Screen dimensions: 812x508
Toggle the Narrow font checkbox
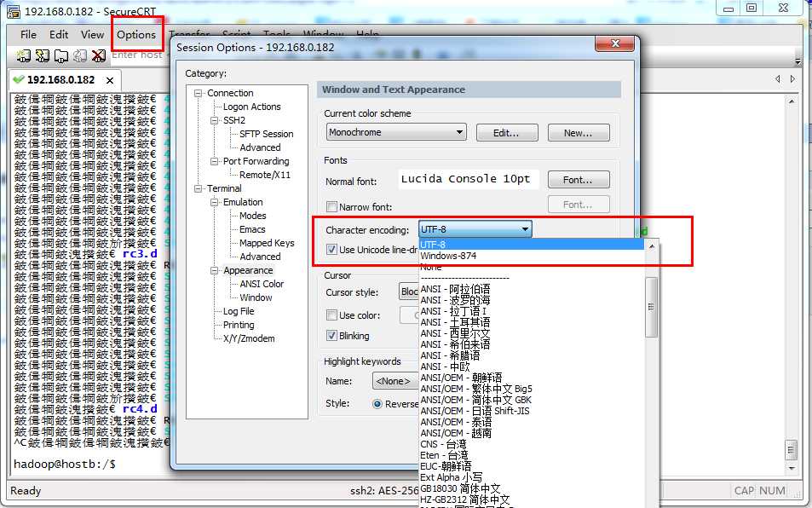[x=332, y=206]
